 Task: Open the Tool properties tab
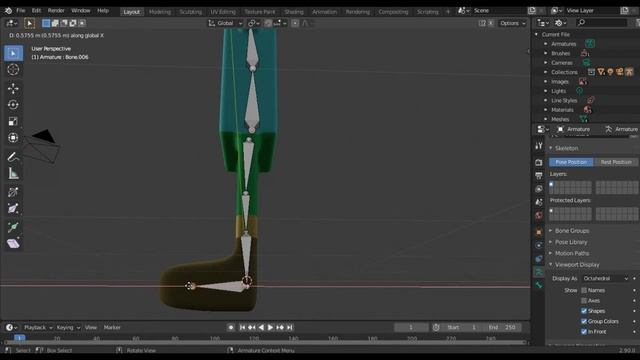539,146
